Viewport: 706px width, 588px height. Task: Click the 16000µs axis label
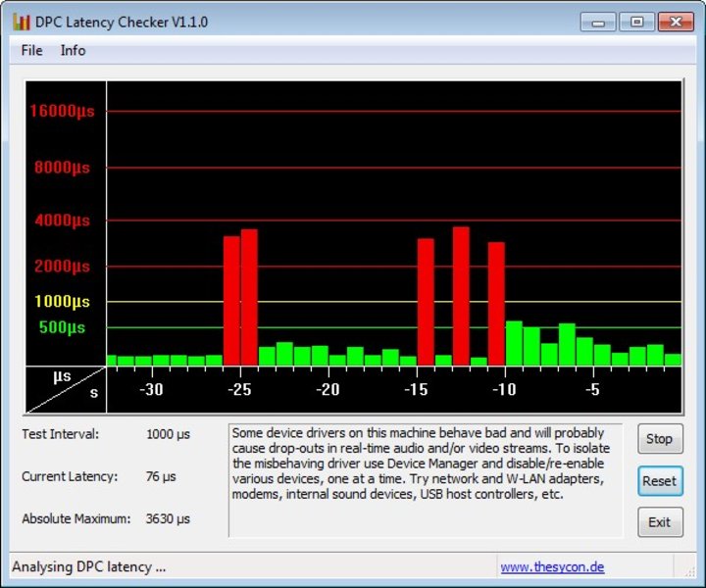point(62,111)
